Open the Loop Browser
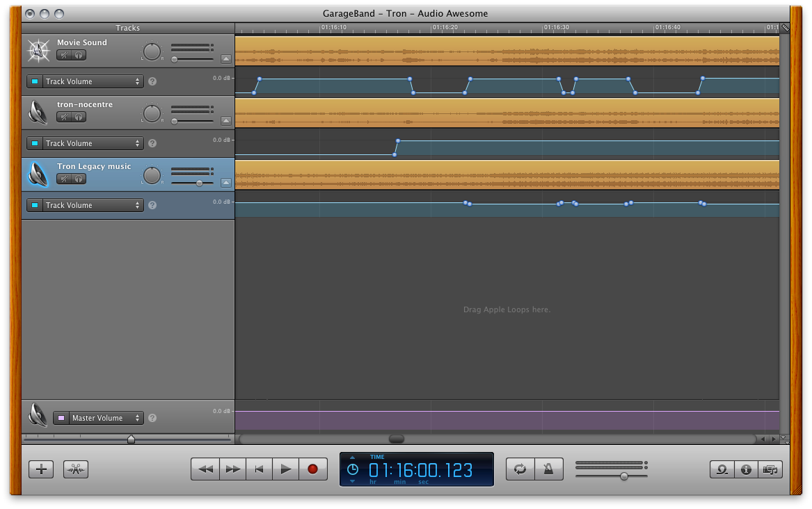The height and width of the screenshot is (509, 812). tap(722, 469)
